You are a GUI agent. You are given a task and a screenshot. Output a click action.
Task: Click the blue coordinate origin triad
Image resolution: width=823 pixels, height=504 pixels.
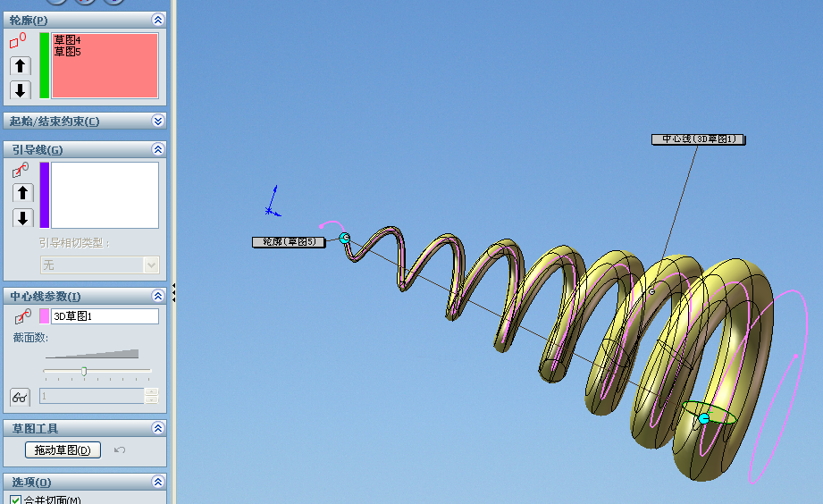click(273, 201)
